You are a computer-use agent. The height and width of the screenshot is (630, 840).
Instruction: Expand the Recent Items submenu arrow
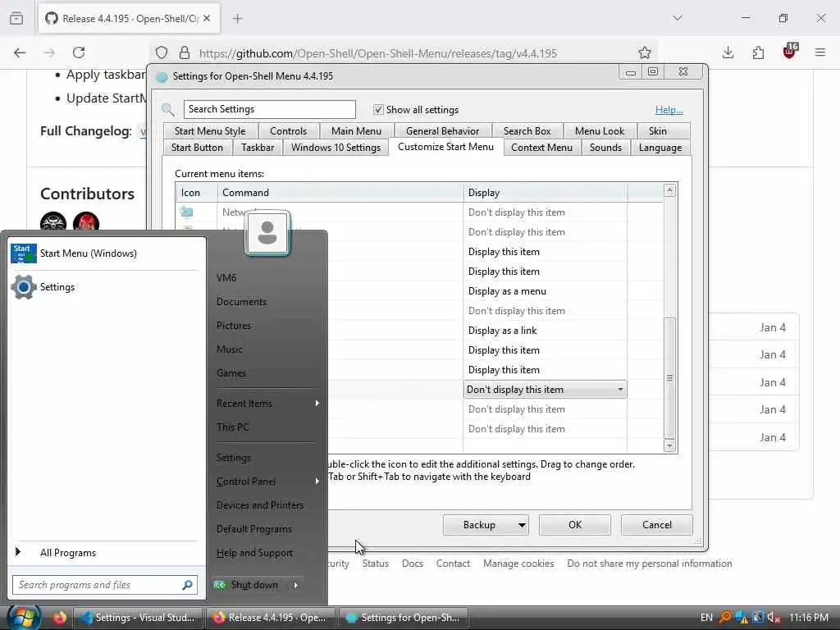pyautogui.click(x=317, y=403)
